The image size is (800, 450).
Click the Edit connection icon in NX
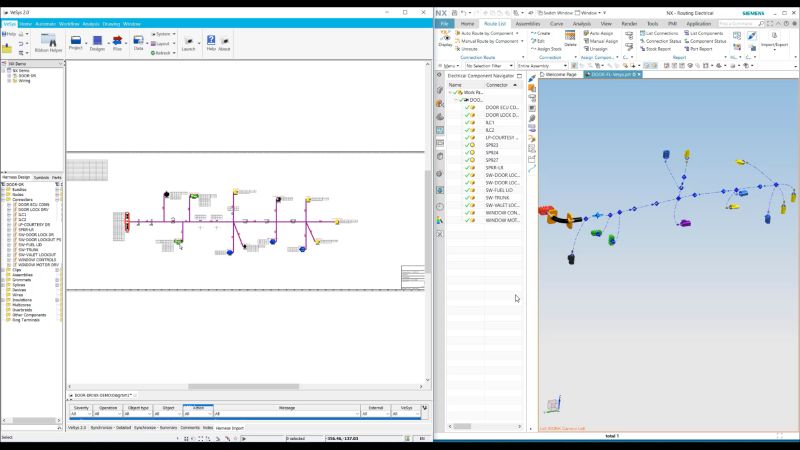click(x=538, y=41)
